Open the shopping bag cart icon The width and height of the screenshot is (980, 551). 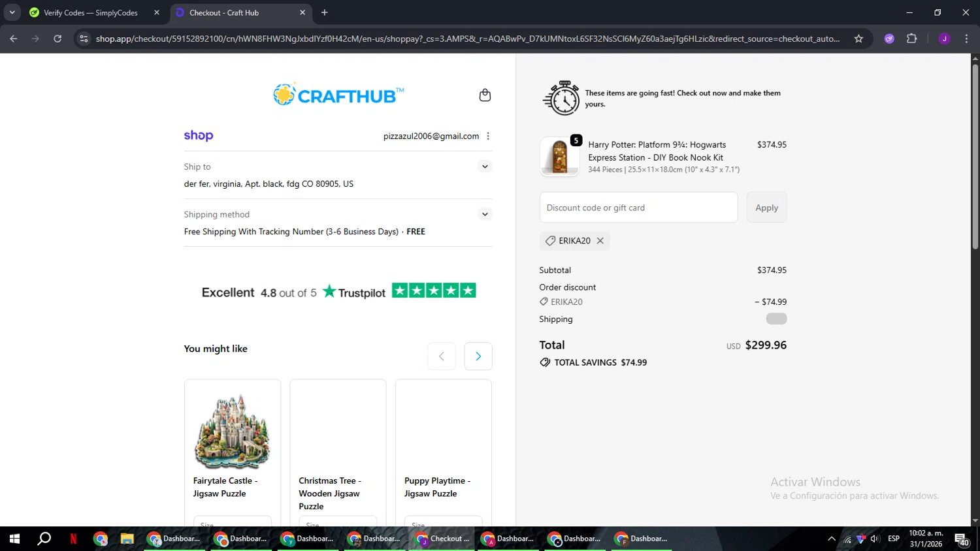[485, 95]
